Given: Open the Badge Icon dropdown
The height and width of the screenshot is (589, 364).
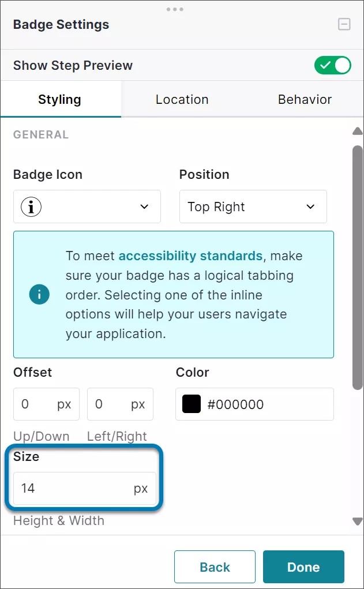Looking at the screenshot, I should [144, 207].
